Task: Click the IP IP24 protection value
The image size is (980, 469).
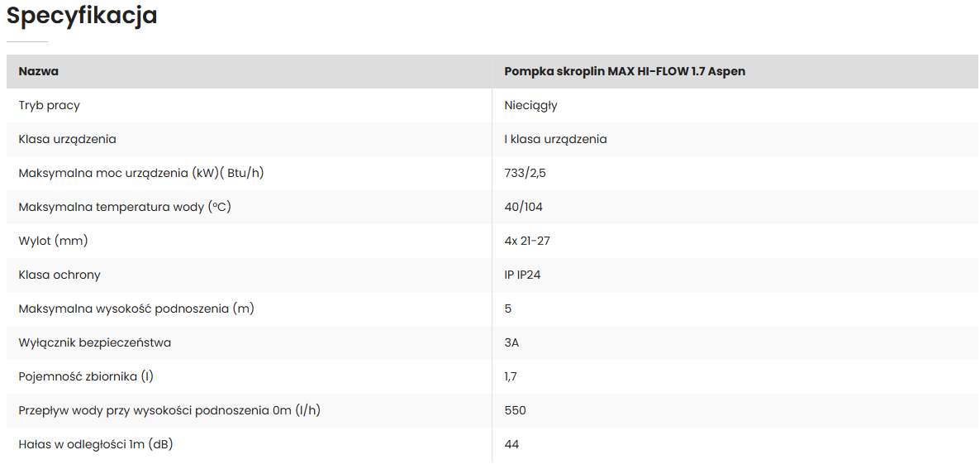Action: click(x=522, y=275)
